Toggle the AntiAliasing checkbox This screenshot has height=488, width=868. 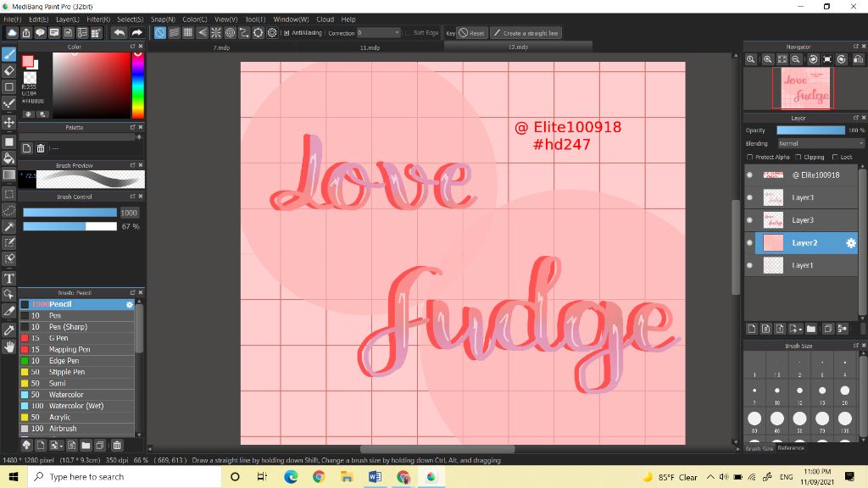click(287, 33)
